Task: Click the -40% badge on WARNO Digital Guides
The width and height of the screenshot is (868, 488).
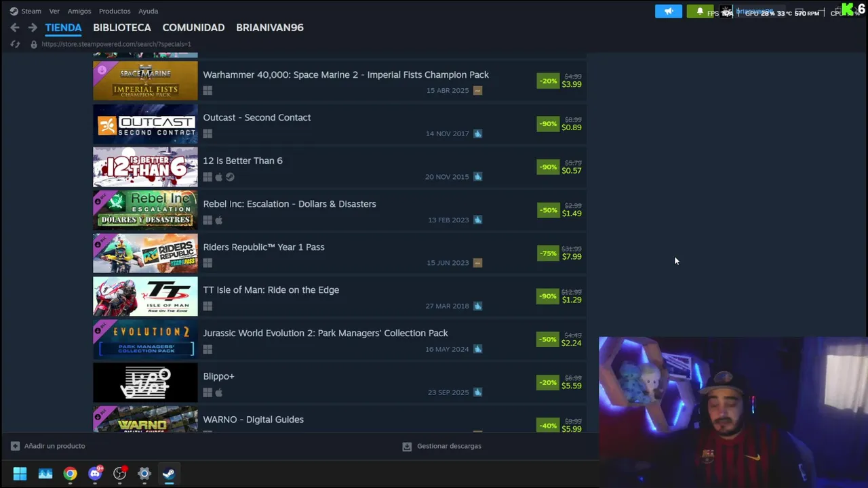Action: (548, 426)
